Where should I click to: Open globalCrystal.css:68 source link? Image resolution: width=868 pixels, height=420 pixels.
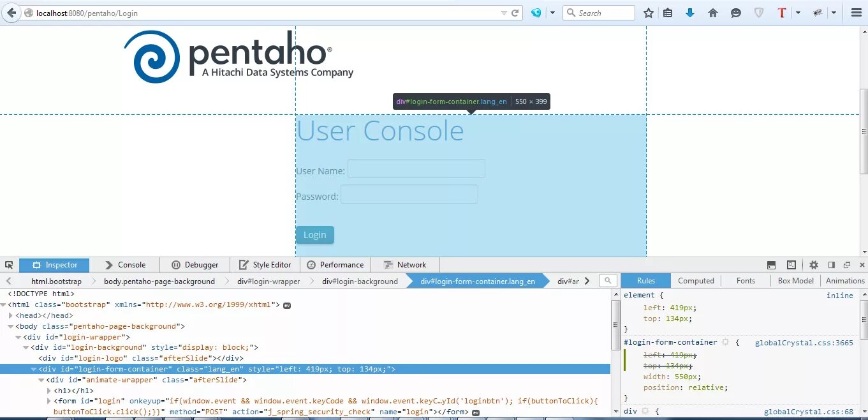808,412
